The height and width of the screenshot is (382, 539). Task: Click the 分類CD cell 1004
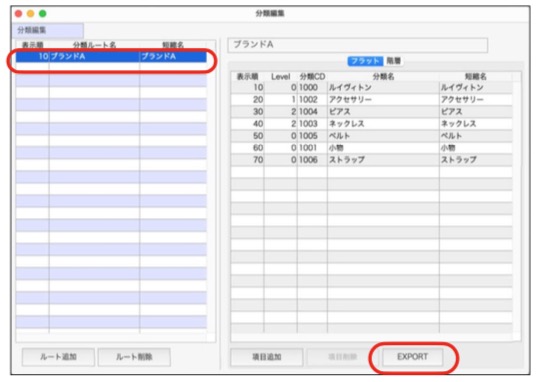(x=312, y=111)
